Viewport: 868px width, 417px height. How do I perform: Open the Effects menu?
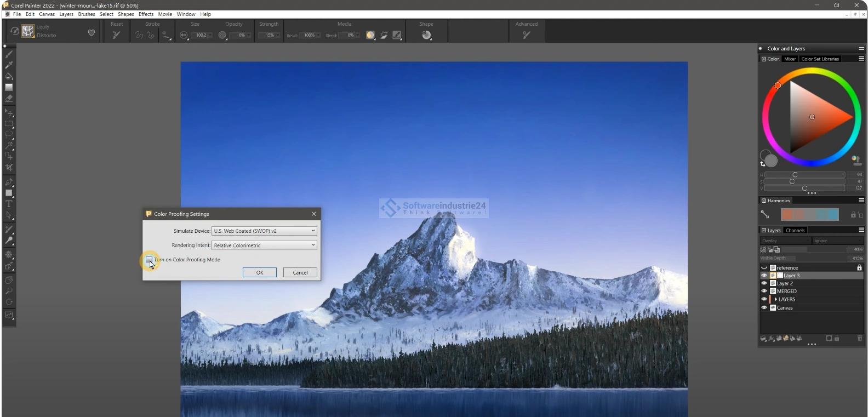pyautogui.click(x=146, y=14)
